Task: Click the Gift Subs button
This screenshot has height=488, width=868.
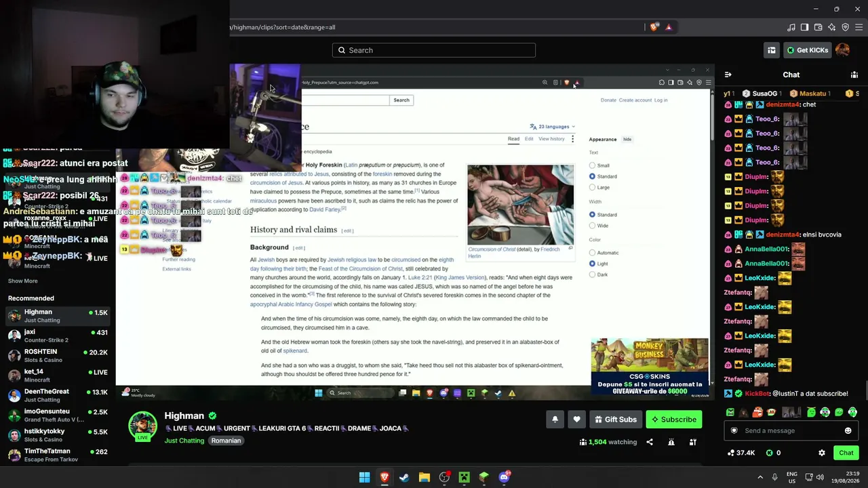Action: click(x=616, y=420)
